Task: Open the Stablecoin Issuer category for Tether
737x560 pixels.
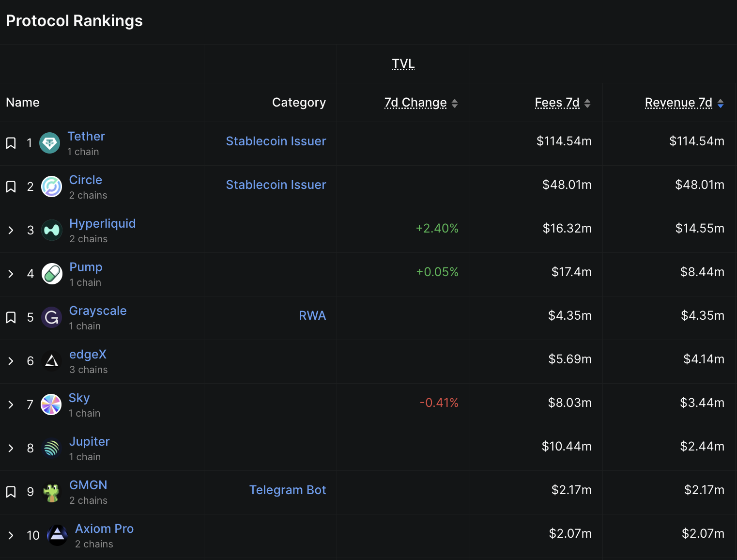Action: coord(276,141)
